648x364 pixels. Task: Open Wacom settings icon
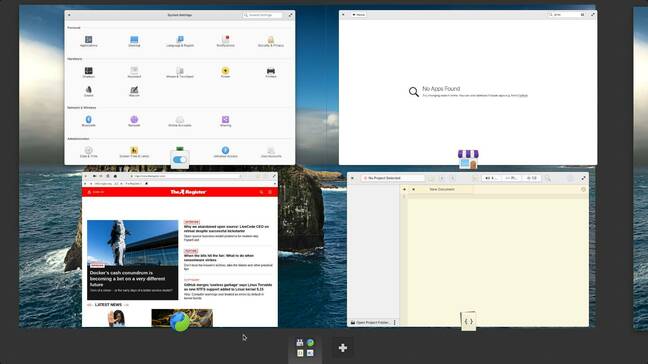[134, 91]
